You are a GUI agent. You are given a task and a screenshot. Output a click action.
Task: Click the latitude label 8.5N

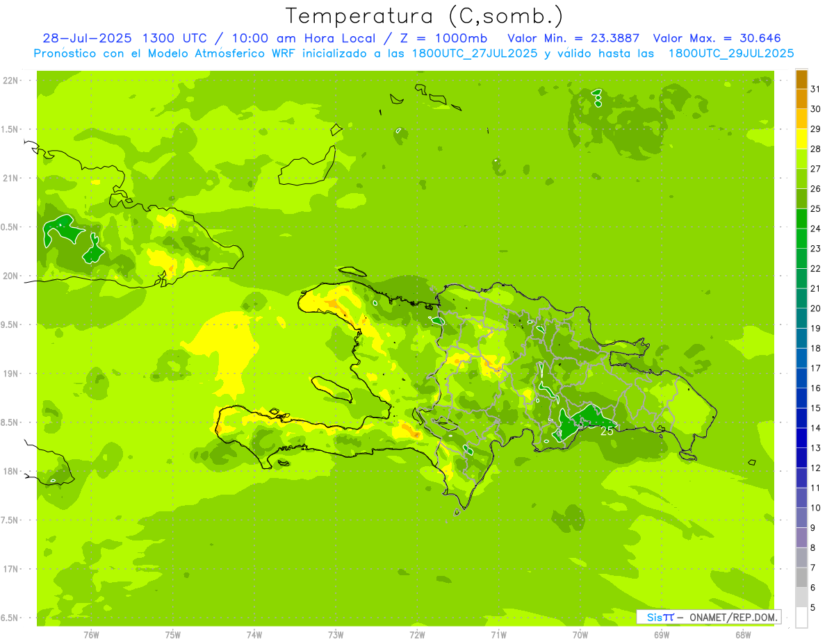click(x=10, y=422)
